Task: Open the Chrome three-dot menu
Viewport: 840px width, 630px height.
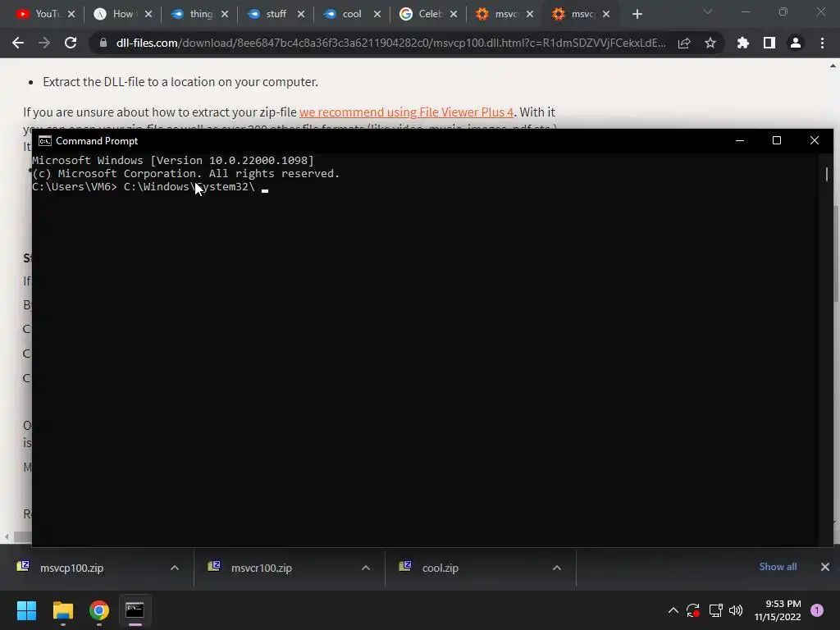Action: [822, 43]
